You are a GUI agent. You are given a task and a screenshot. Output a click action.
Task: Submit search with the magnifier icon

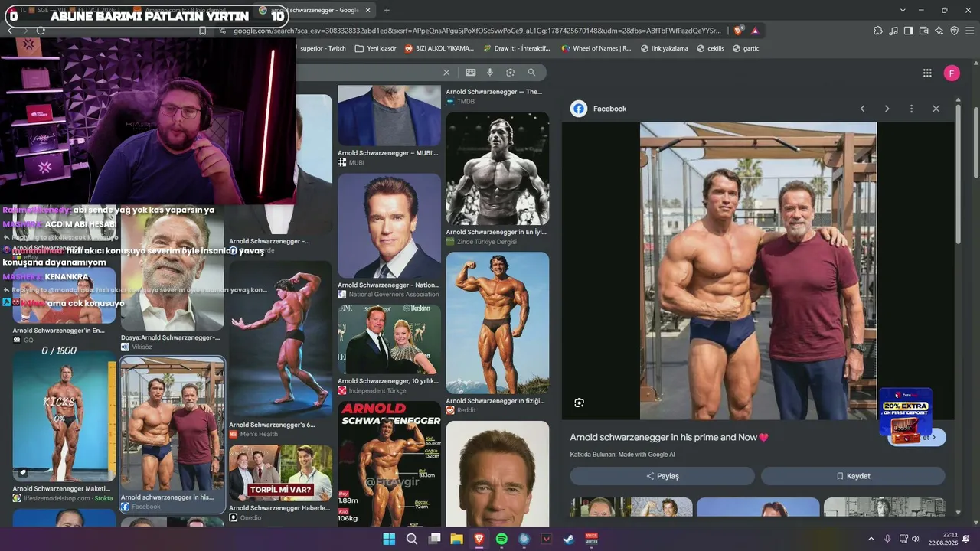[531, 73]
